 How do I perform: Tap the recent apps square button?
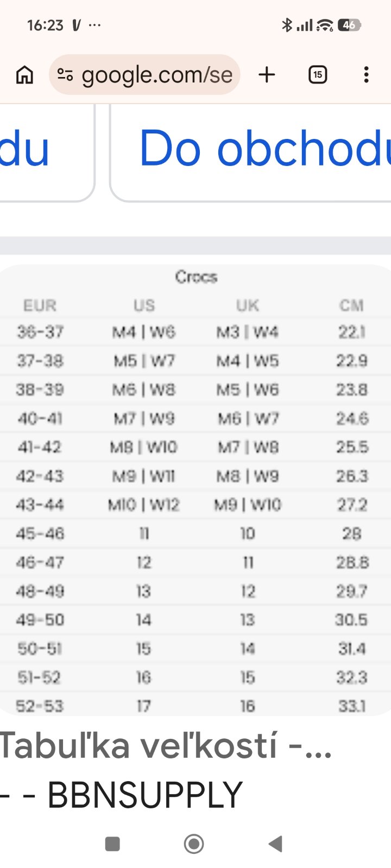coord(112,844)
